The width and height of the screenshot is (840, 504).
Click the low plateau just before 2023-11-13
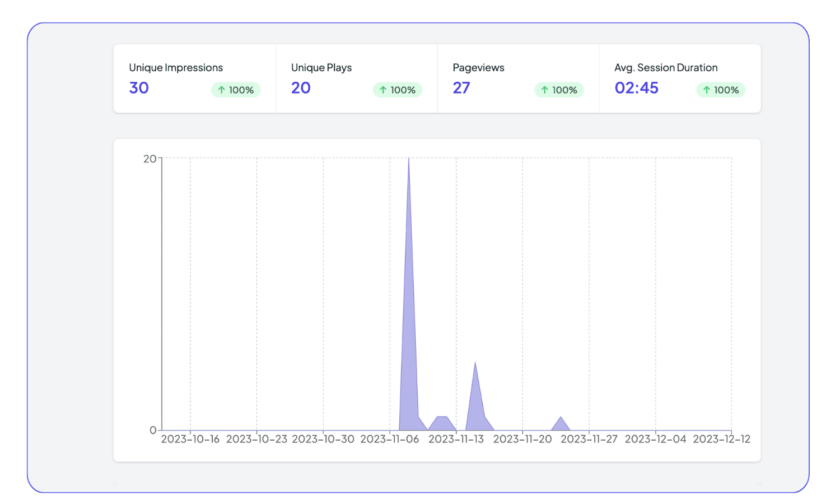click(442, 423)
